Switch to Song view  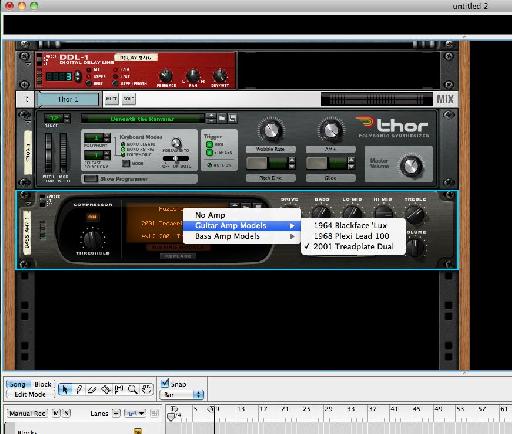tap(17, 384)
